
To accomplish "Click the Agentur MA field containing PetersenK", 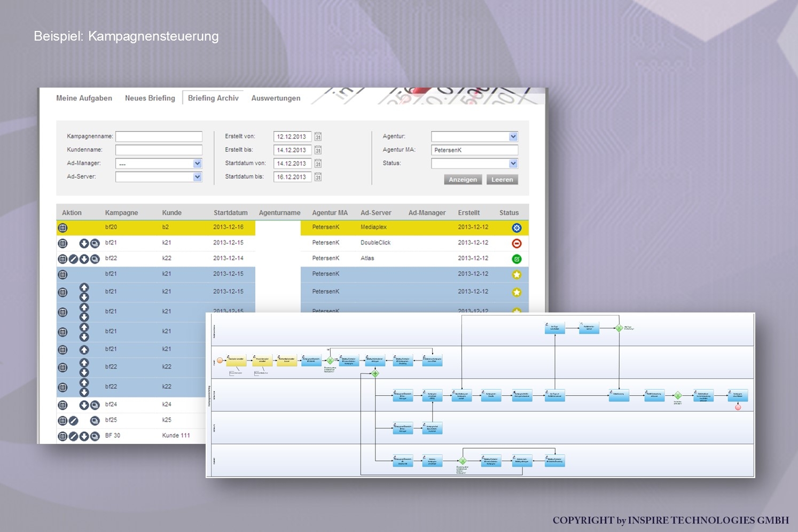I will pos(475,150).
